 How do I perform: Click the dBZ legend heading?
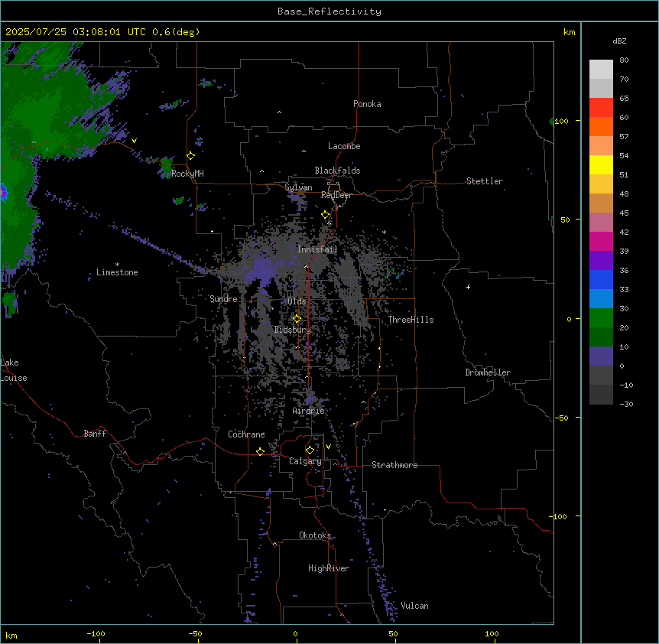[619, 41]
